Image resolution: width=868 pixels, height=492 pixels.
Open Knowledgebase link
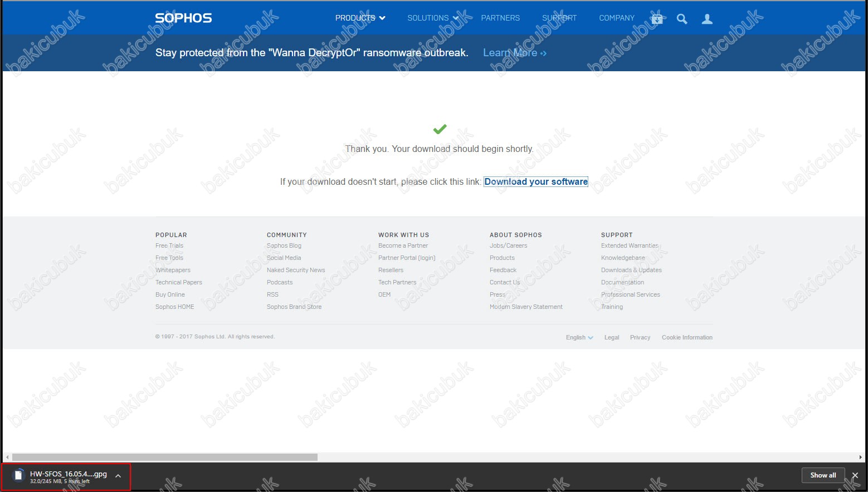click(623, 258)
